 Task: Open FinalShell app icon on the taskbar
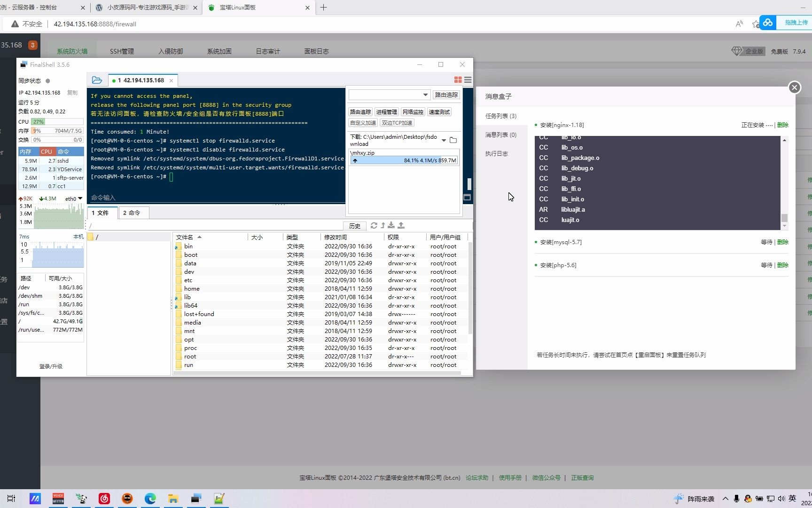pyautogui.click(x=196, y=499)
